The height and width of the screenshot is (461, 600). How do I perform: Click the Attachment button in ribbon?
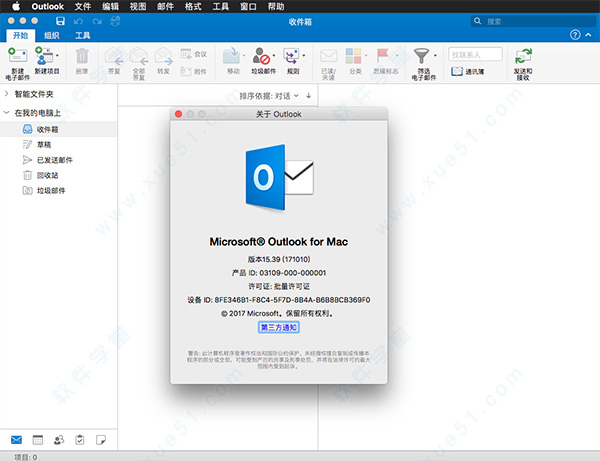click(x=194, y=71)
